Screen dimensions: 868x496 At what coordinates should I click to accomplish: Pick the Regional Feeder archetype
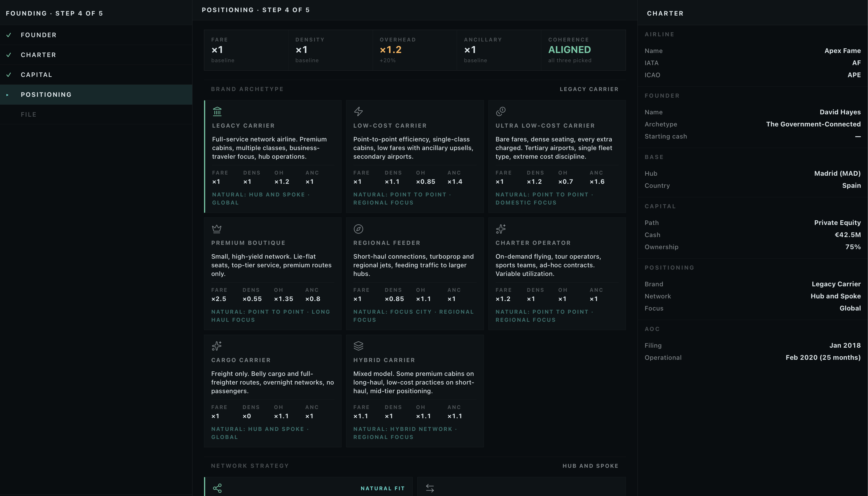[x=415, y=274]
